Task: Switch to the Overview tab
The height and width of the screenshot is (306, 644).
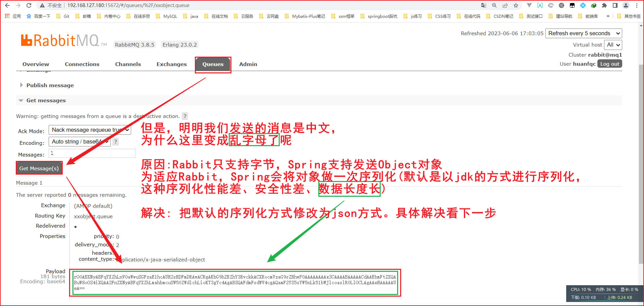Action: 36,64
